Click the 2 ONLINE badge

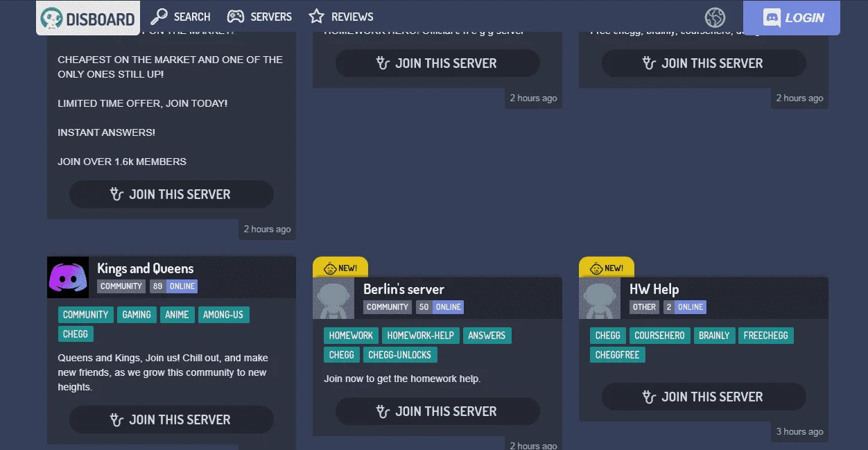[685, 307]
